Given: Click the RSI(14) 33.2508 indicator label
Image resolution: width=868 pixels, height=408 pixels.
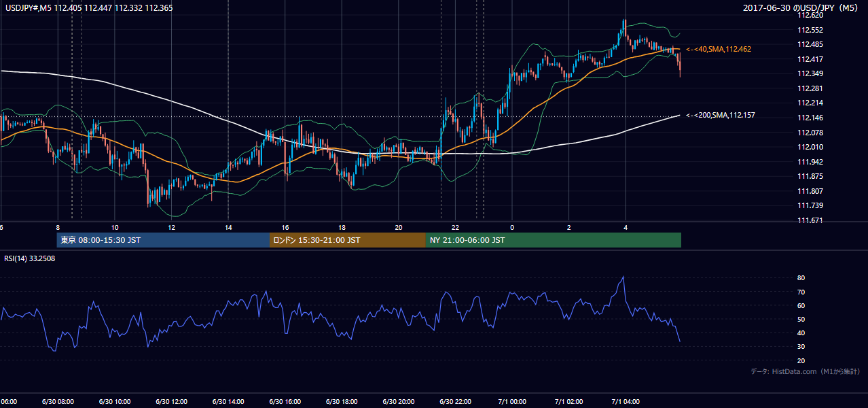Looking at the screenshot, I should coord(30,258).
